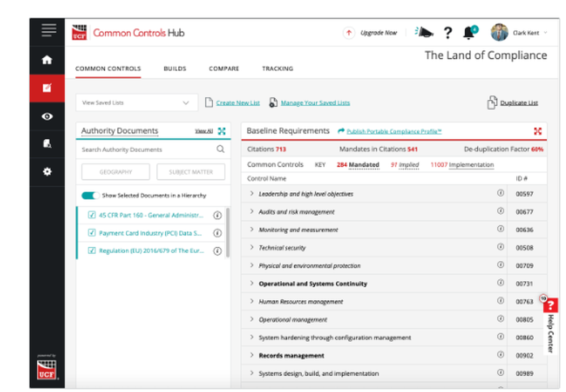Image resolution: width=566 pixels, height=392 pixels.
Task: Open help via the question mark icon
Action: pos(448,33)
